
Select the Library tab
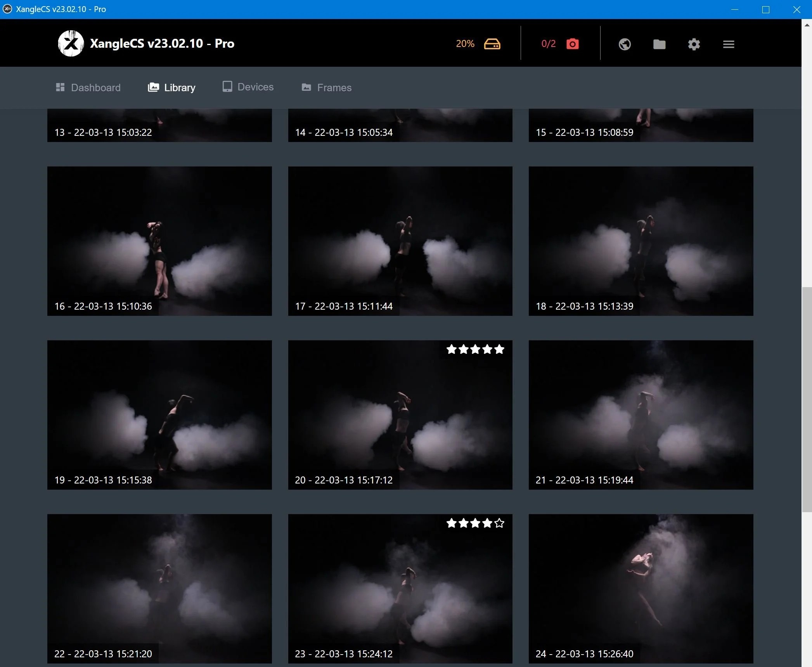click(x=171, y=87)
